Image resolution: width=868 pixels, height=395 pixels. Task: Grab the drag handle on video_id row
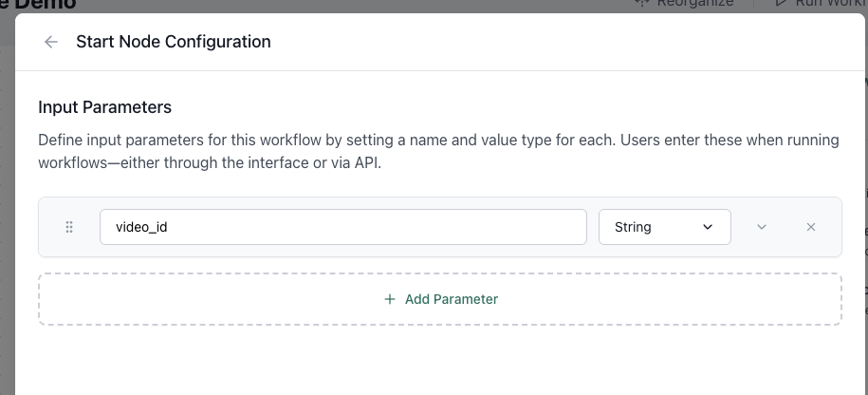click(69, 227)
